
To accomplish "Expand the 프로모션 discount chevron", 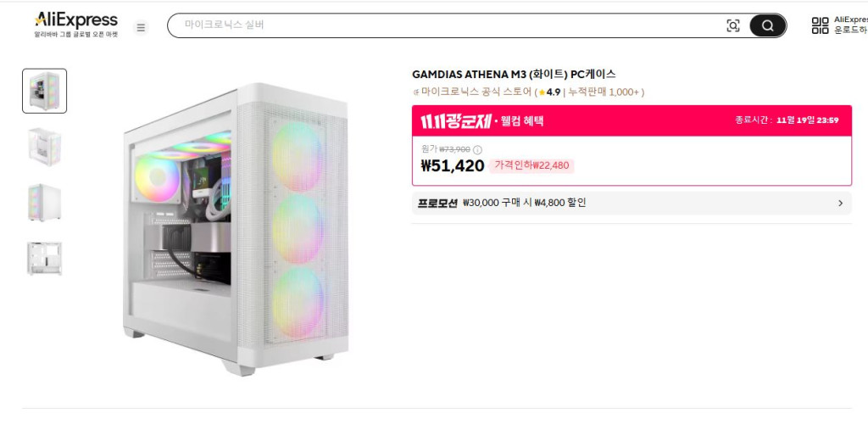I will tap(840, 204).
